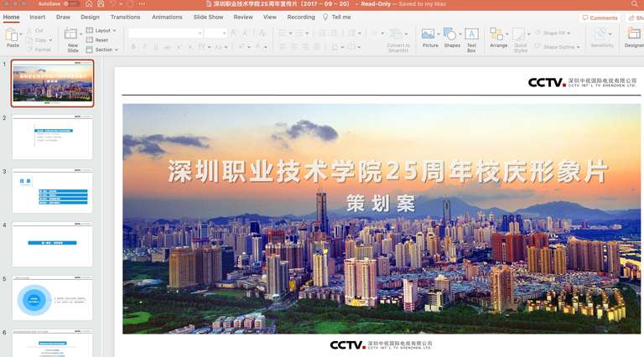Expand the Paste options arrow
This screenshot has height=357, width=644.
coord(20,34)
